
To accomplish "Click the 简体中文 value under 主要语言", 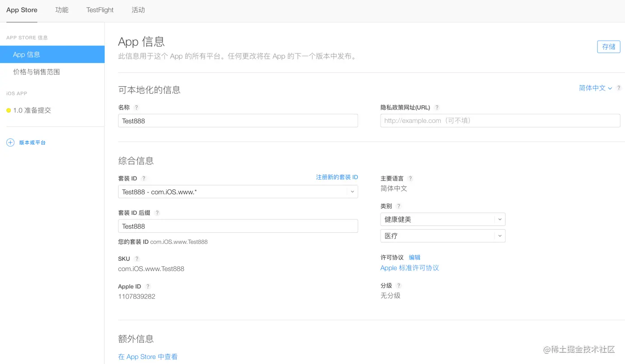I will pyautogui.click(x=394, y=188).
